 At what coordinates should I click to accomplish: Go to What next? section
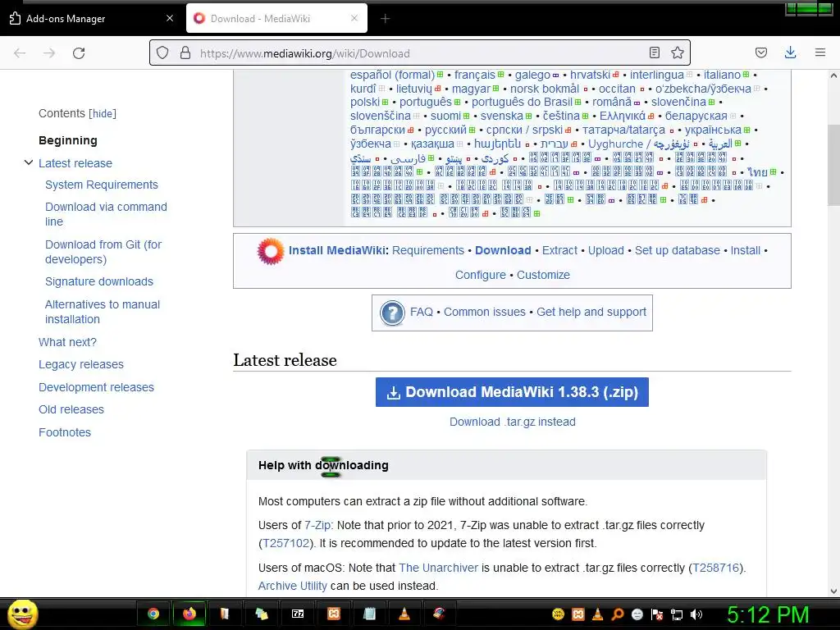pyautogui.click(x=67, y=342)
